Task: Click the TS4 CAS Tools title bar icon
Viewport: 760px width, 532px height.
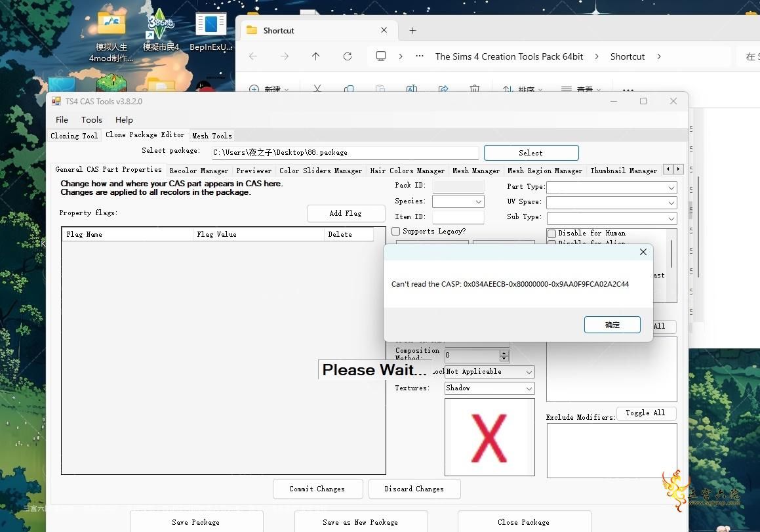Action: pos(56,101)
